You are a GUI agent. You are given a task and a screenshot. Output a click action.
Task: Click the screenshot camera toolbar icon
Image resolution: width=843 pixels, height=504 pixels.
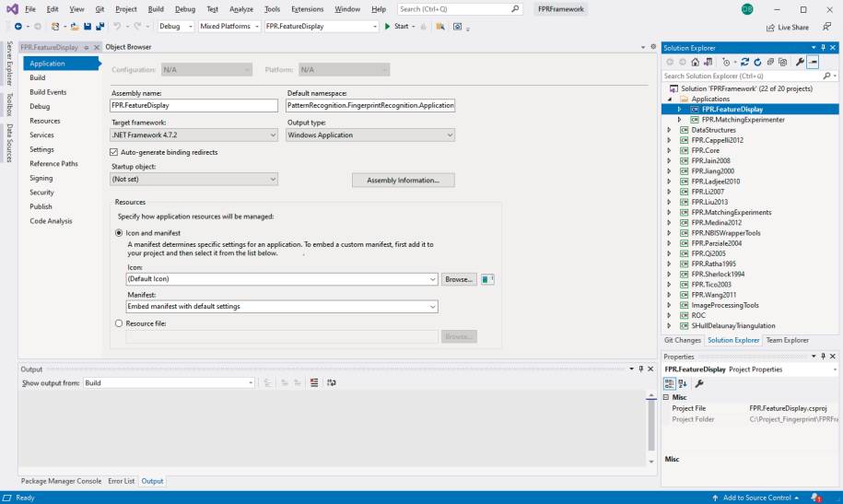(x=457, y=27)
